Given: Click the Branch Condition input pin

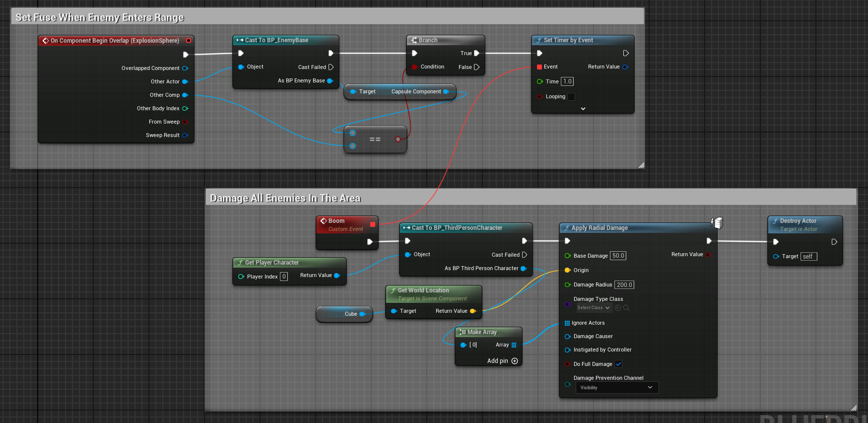Looking at the screenshot, I should pos(414,67).
